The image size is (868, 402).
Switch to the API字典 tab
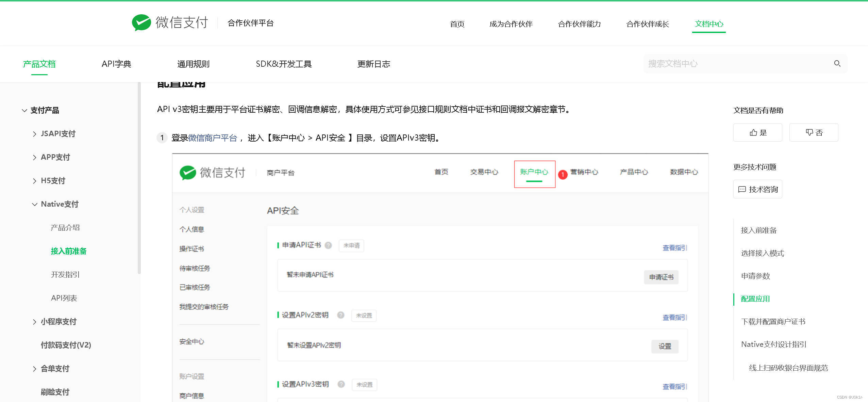click(x=116, y=64)
